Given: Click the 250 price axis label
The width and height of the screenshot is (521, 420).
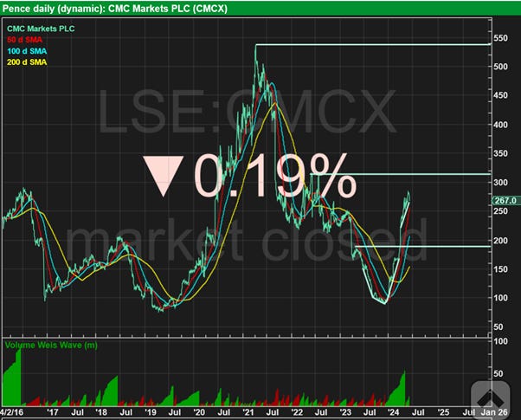Looking at the screenshot, I should [500, 211].
